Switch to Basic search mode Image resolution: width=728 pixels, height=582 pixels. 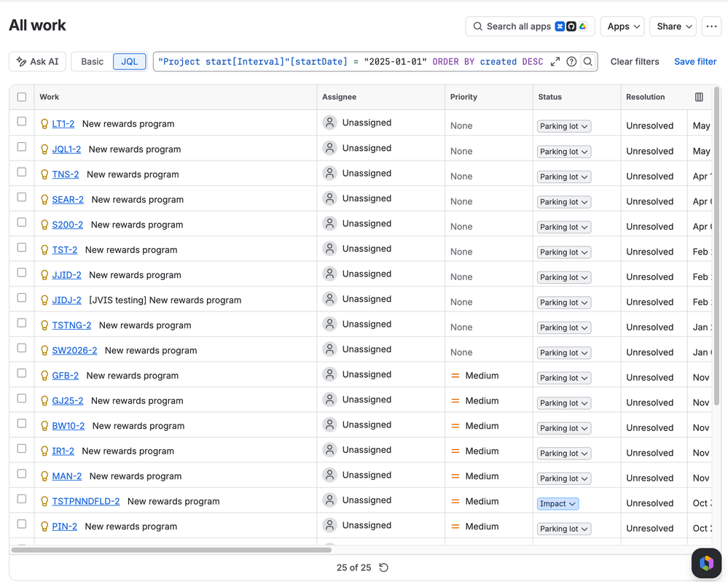click(x=92, y=61)
